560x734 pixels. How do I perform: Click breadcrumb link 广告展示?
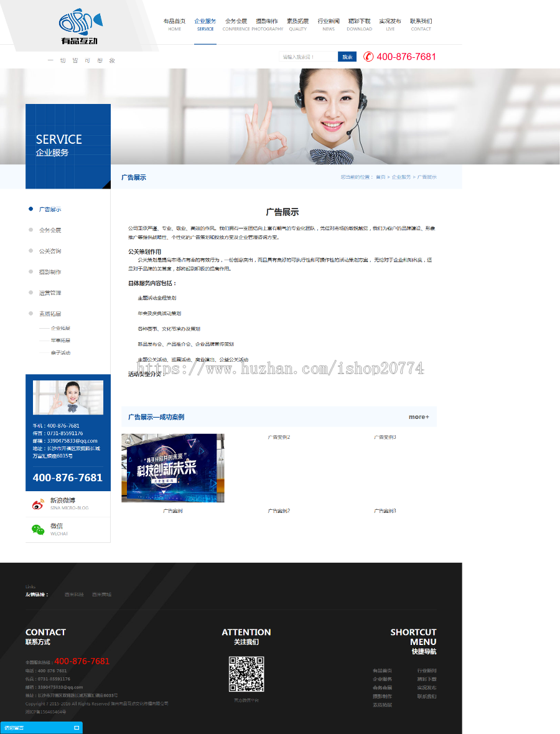(x=427, y=177)
